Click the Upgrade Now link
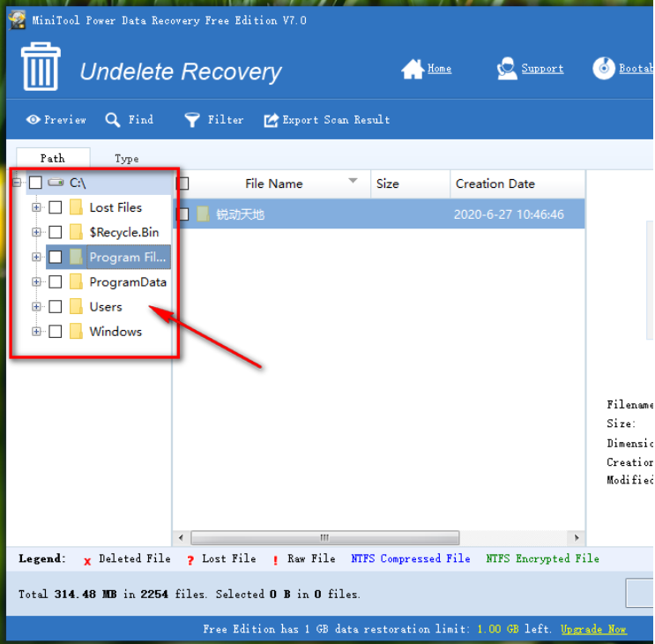The width and height of the screenshot is (655, 644). pos(593,629)
